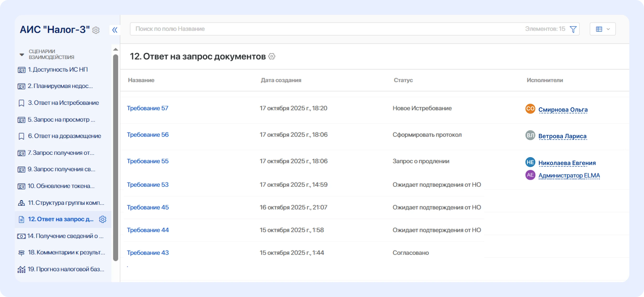Viewport: 644px width, 297px height.
Task: Open settings gear next to АИС Налог-3 title
Action: [96, 30]
